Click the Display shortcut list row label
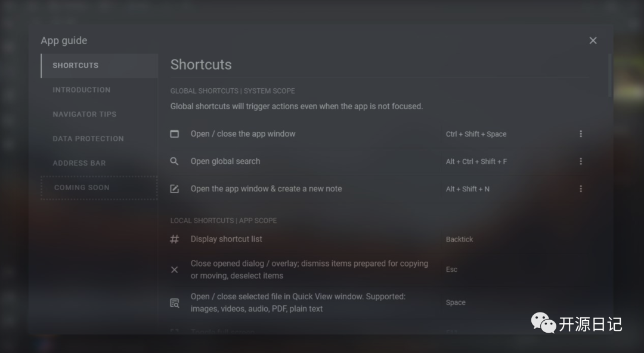This screenshot has width=644, height=353. [227, 239]
